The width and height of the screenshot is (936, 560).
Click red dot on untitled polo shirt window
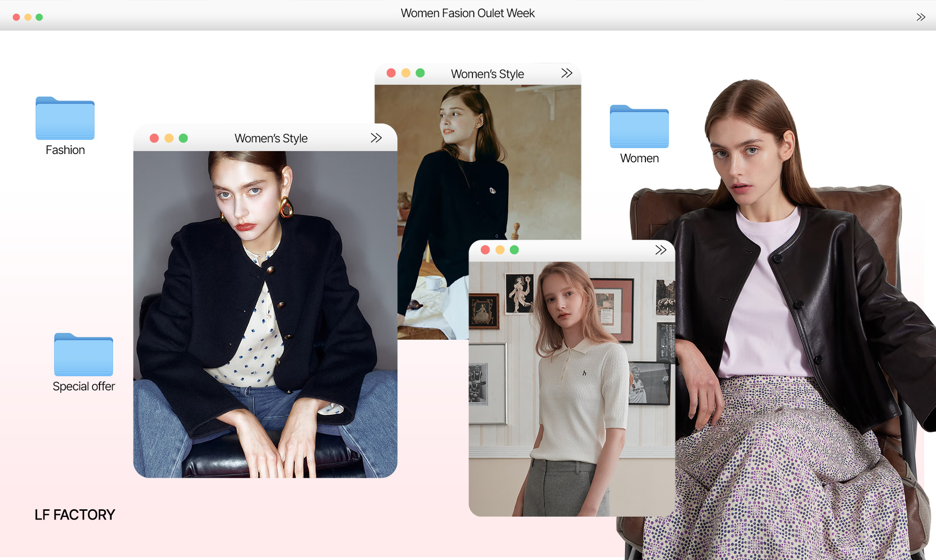coord(485,250)
